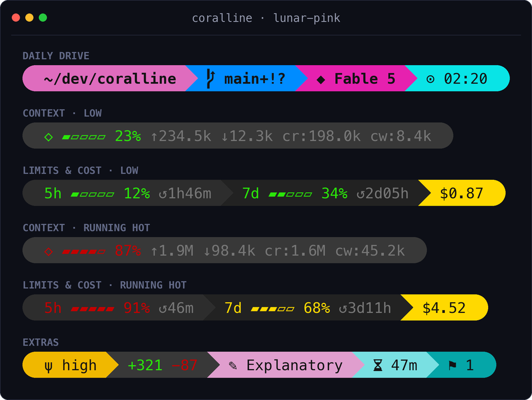Click the git branch icon beside main+!?
Screen dimensions: 532x400
(211, 79)
